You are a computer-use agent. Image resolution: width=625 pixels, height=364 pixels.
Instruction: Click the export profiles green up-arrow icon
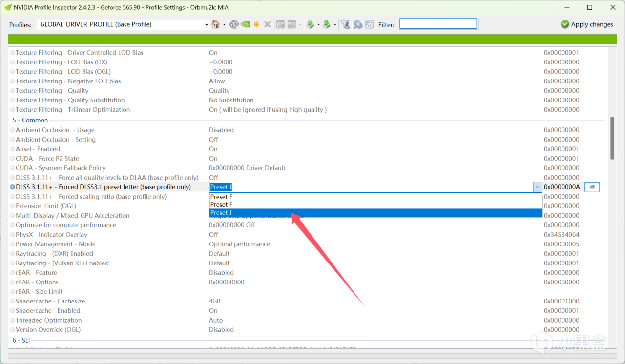point(310,24)
